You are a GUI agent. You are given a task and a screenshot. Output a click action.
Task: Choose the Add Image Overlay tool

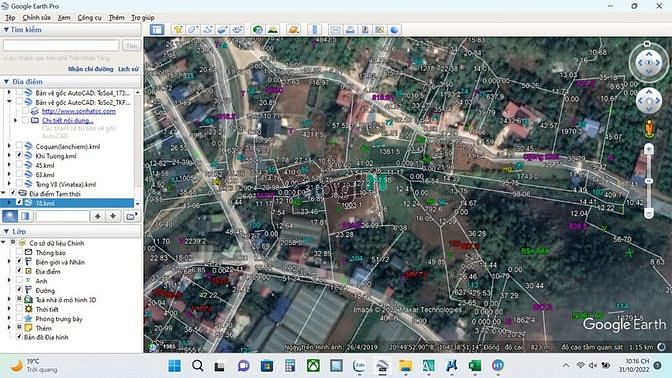pos(222,30)
